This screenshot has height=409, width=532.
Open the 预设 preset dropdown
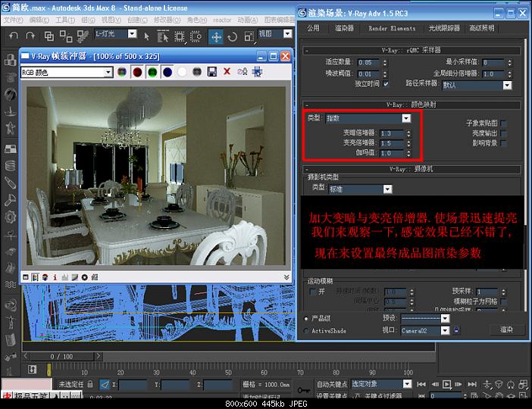point(425,318)
